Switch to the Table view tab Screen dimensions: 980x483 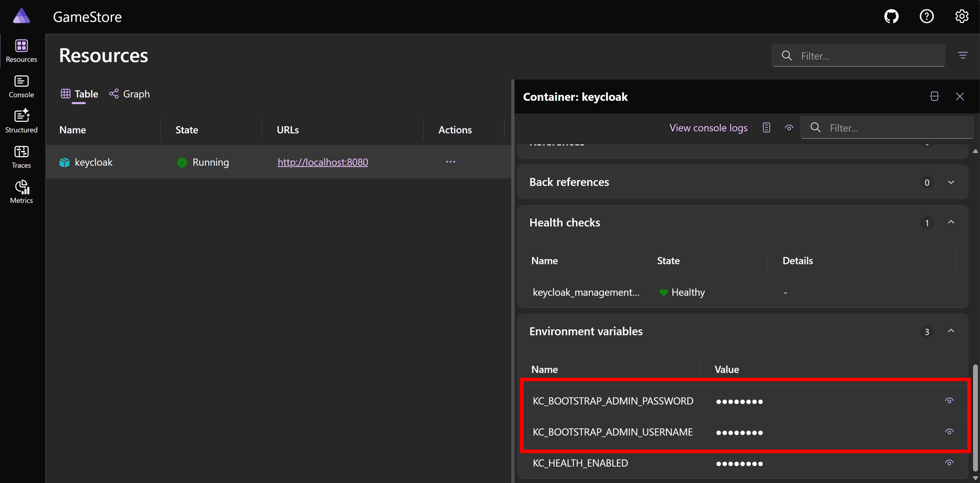click(x=80, y=94)
